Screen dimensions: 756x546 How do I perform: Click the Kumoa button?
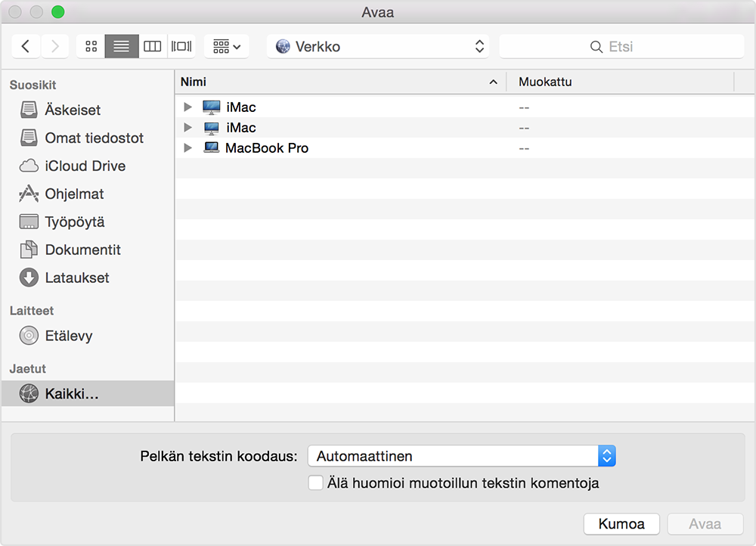tap(621, 524)
